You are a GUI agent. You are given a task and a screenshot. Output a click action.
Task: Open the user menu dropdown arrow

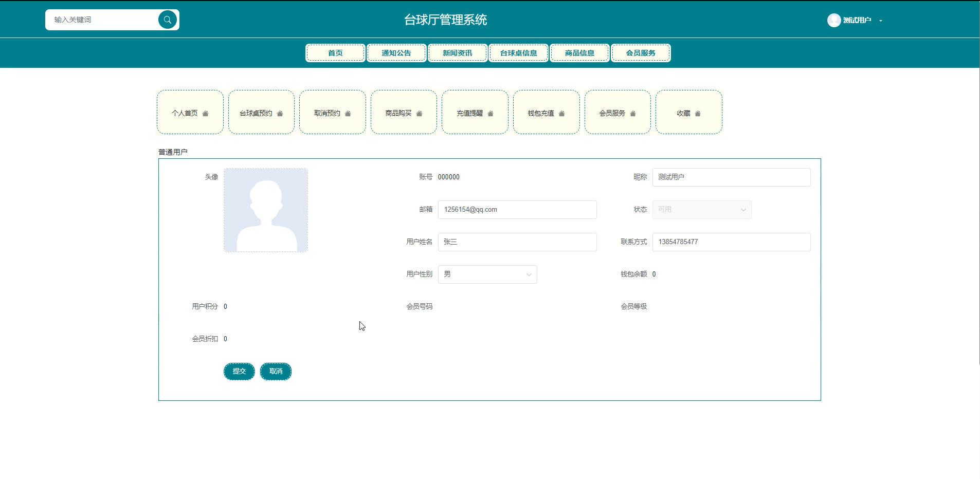[881, 21]
